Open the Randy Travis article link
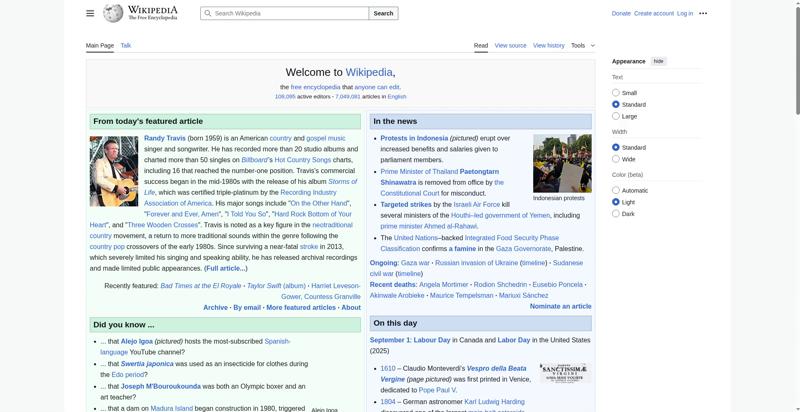The image size is (800, 412). coord(165,138)
